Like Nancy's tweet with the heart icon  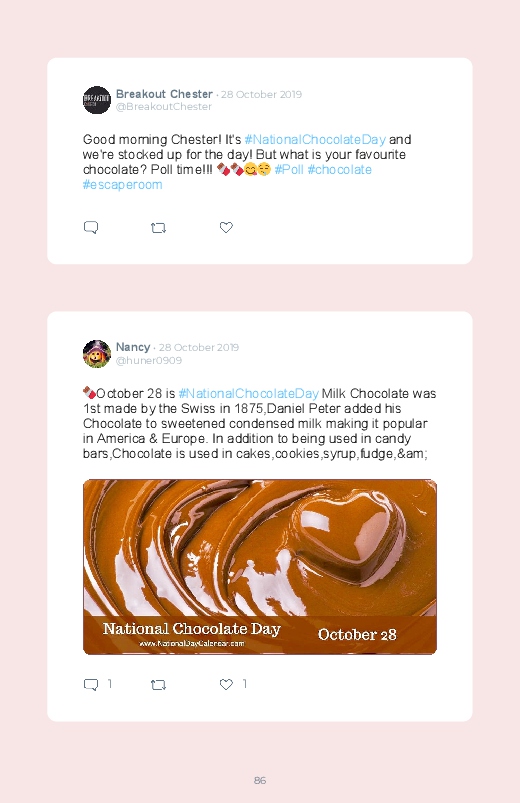[226, 684]
